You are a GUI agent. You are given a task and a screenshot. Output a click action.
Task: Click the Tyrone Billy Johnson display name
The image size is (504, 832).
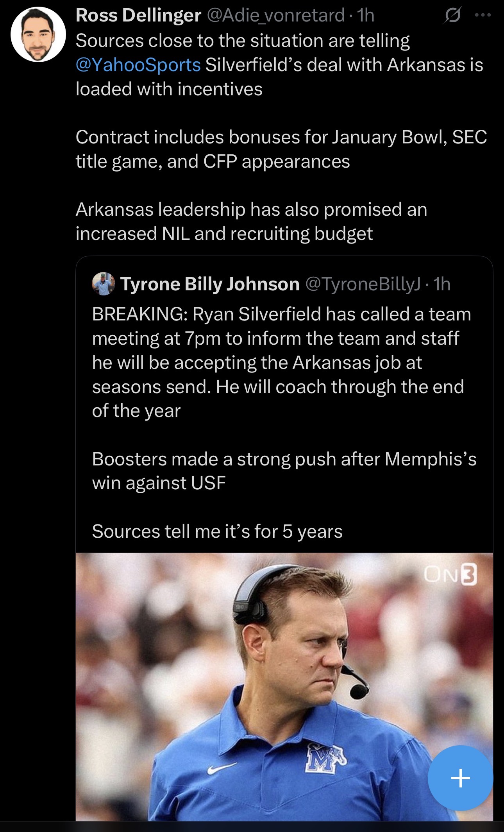click(x=210, y=284)
